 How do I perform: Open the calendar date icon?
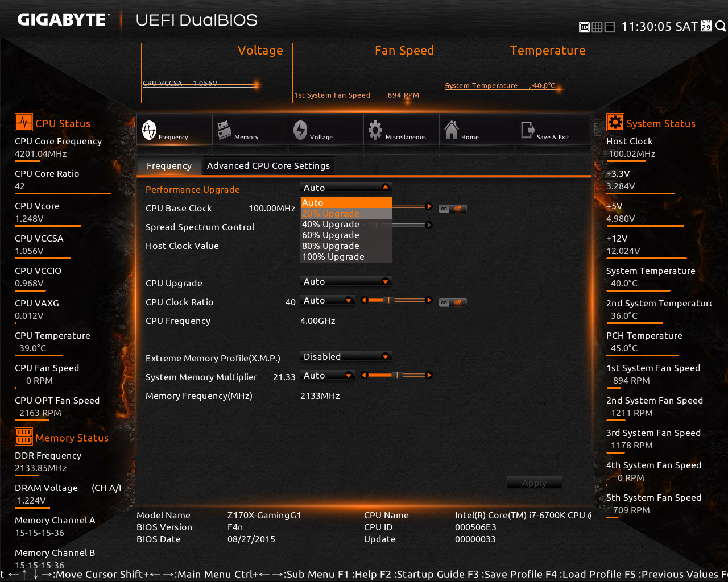point(706,26)
